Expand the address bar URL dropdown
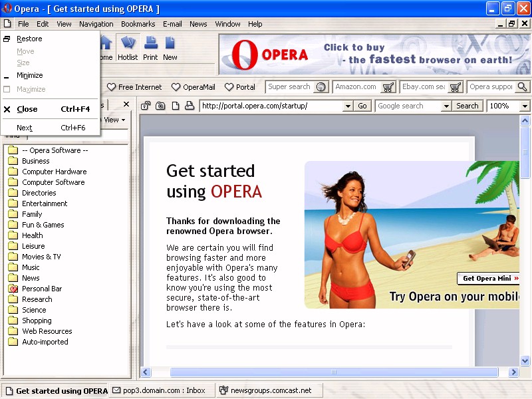 coord(348,106)
